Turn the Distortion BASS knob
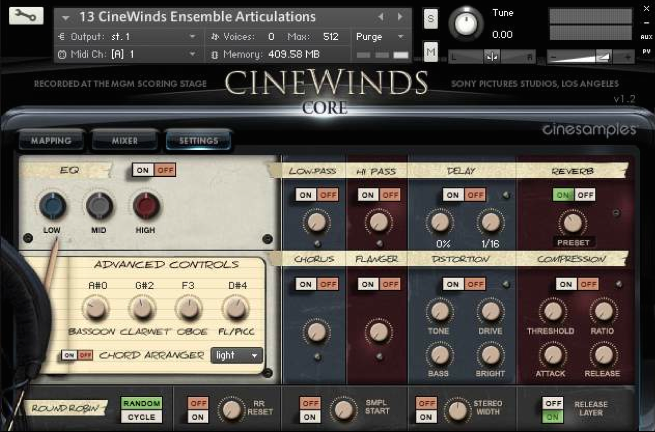Viewport: 655px width, 432px height. click(x=439, y=355)
